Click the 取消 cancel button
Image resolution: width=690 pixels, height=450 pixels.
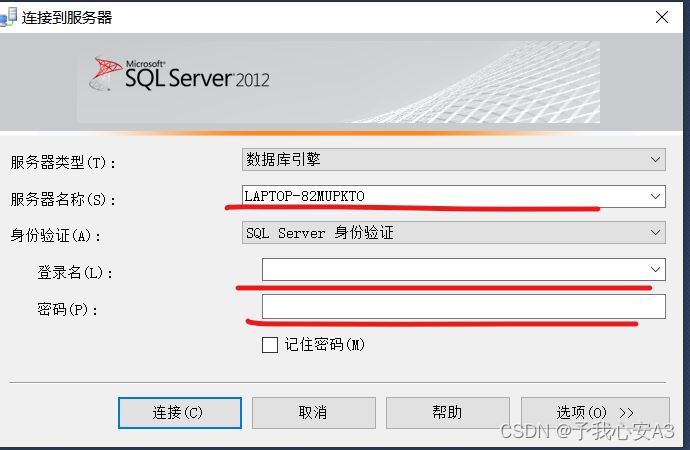pyautogui.click(x=314, y=413)
